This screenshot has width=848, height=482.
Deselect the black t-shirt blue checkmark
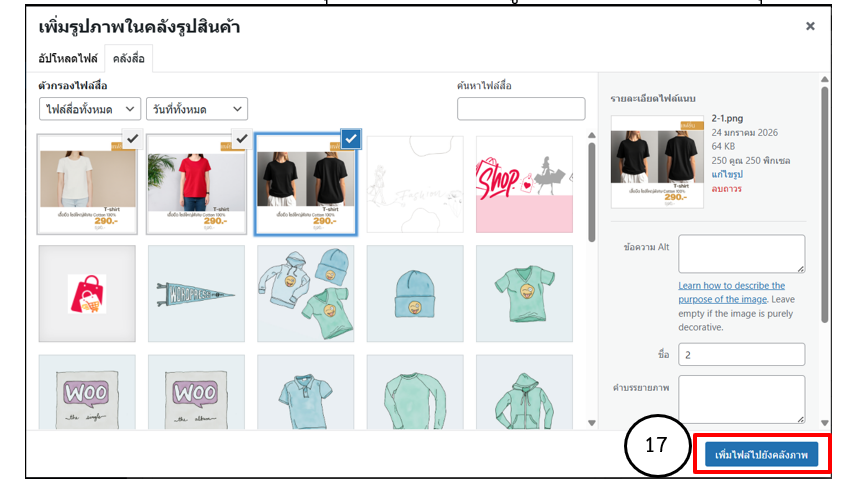[351, 139]
